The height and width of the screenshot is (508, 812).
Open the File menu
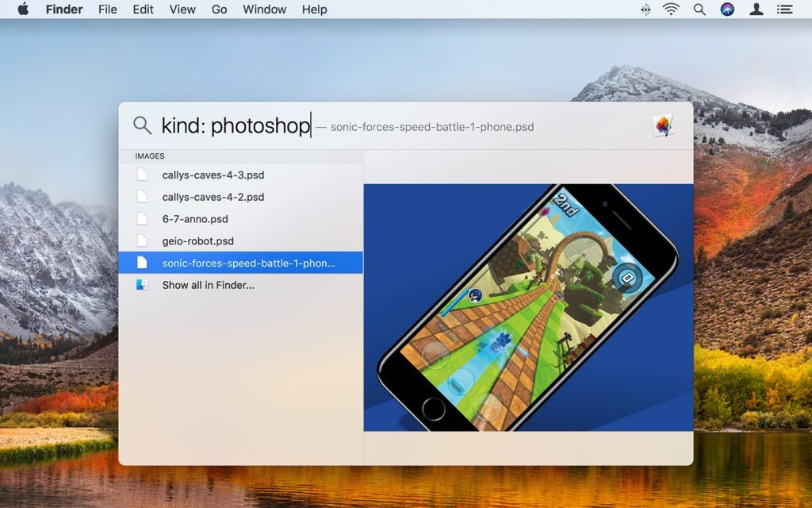point(107,10)
